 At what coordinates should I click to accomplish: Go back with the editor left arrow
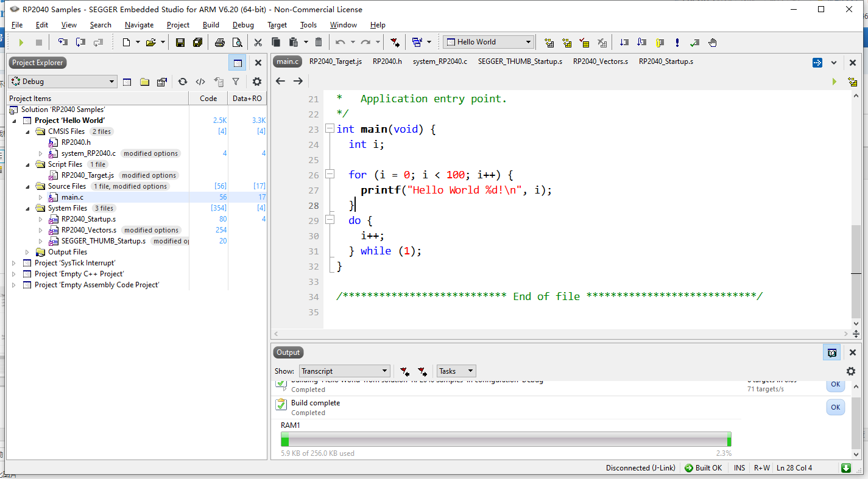(280, 81)
